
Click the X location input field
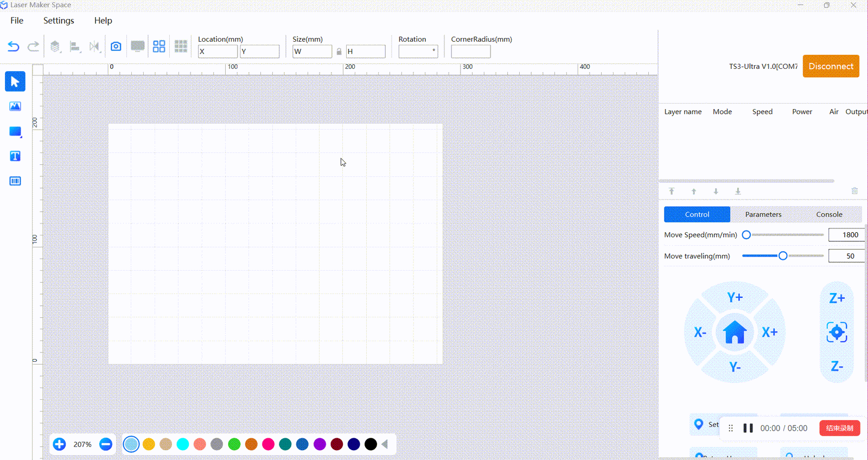coord(218,52)
